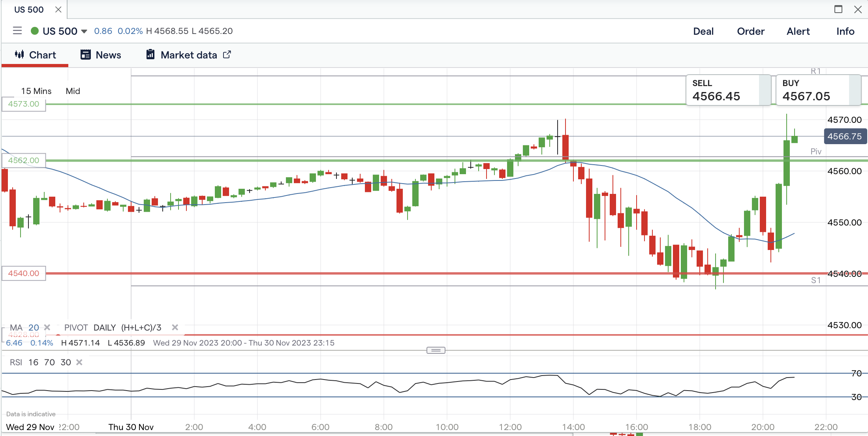
Task: Click the 20:00 time axis label
Action: tap(763, 427)
